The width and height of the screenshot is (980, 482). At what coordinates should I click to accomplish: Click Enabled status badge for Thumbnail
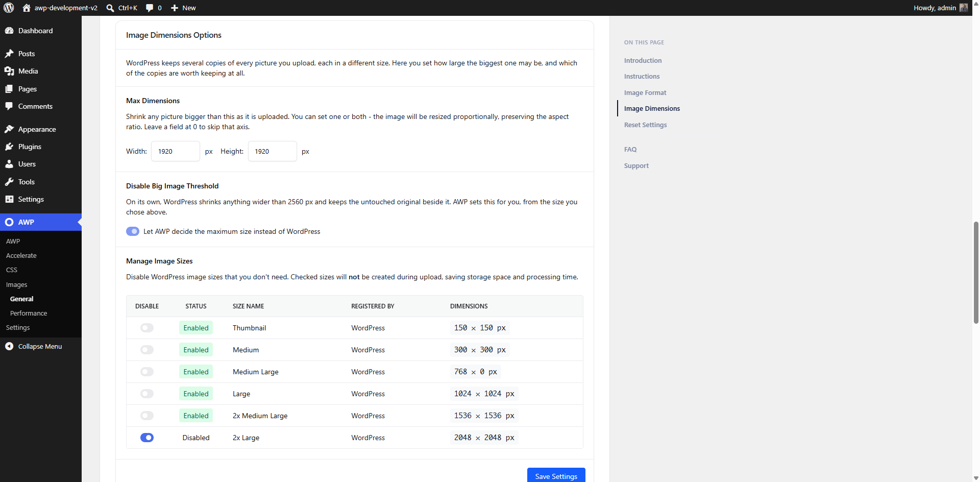(x=196, y=328)
